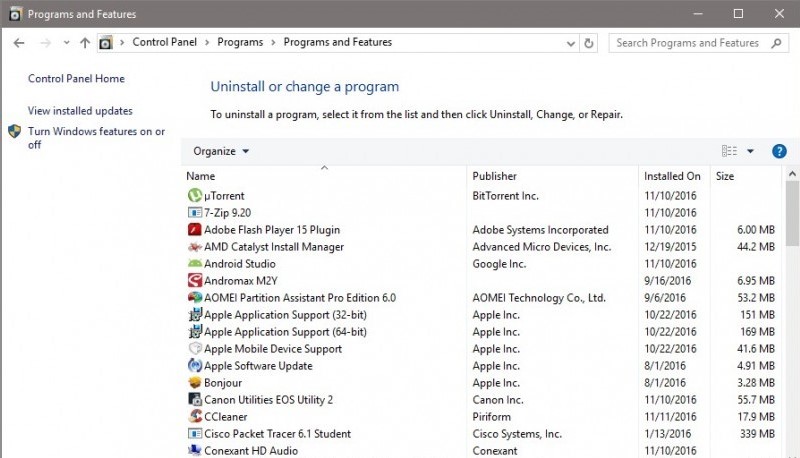Open Control Panel Home link
Image resolution: width=800 pixels, height=458 pixels.
click(x=76, y=79)
